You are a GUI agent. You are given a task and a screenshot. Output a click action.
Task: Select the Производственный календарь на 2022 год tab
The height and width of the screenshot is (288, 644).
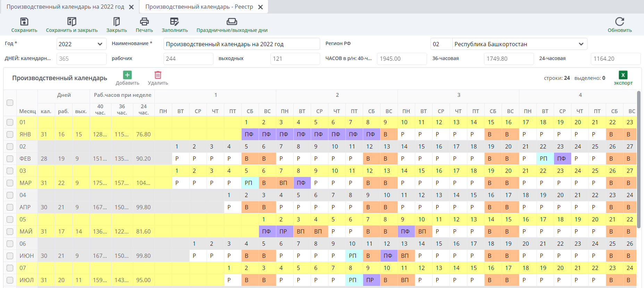tap(65, 7)
